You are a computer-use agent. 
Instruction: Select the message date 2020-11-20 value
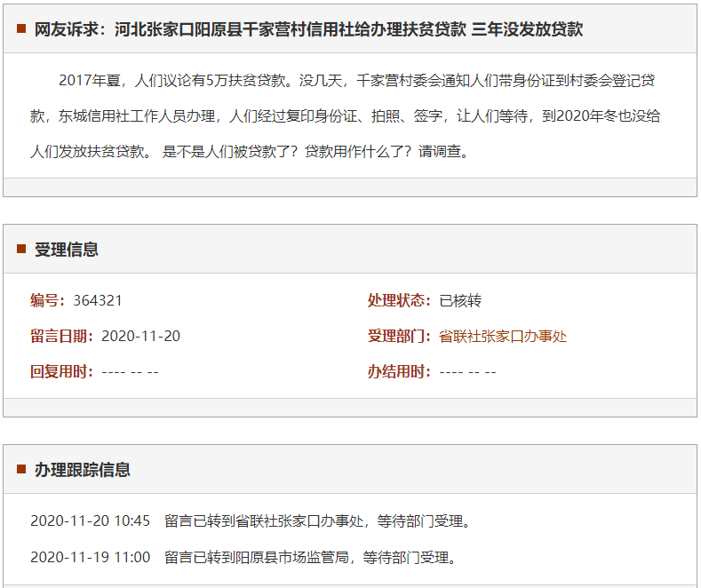tap(140, 336)
